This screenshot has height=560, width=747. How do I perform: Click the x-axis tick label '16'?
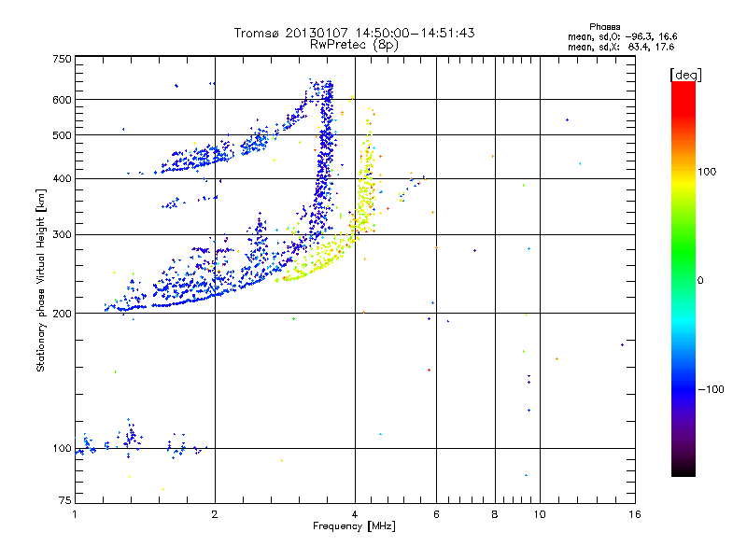point(635,514)
